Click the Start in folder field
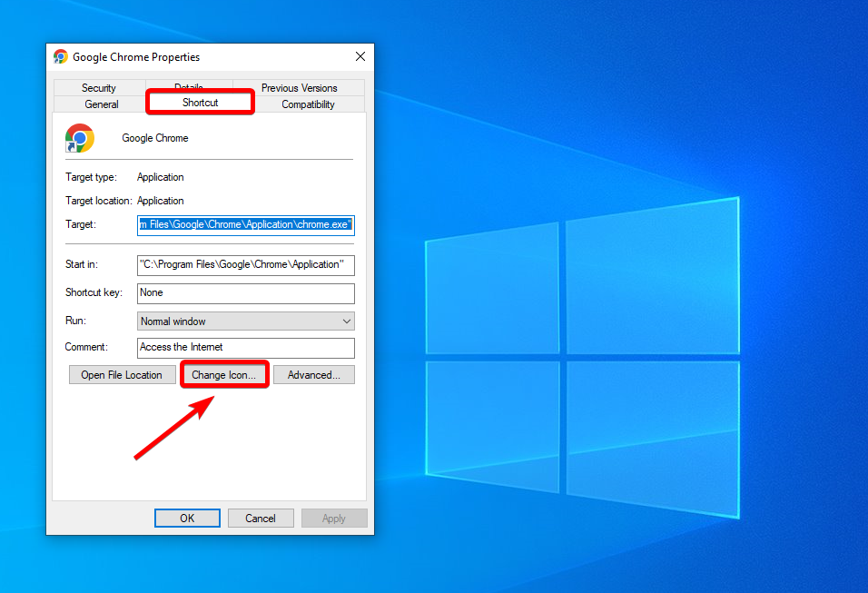Viewport: 868px width, 593px height. click(245, 265)
